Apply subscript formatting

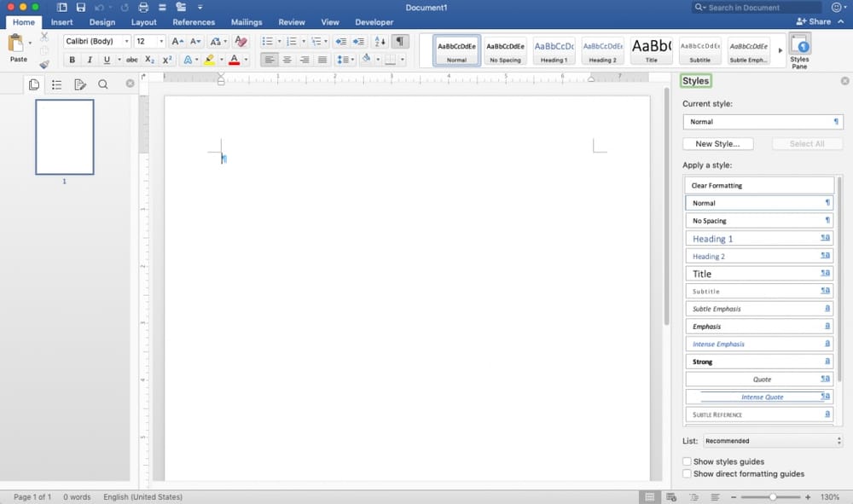coord(150,60)
